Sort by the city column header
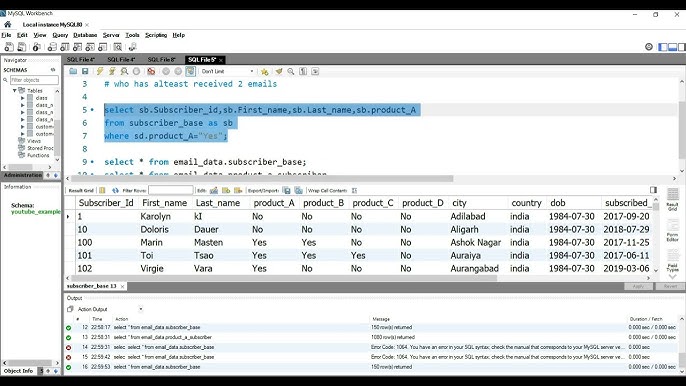Viewport: 686px width, 386px height. pyautogui.click(x=459, y=203)
